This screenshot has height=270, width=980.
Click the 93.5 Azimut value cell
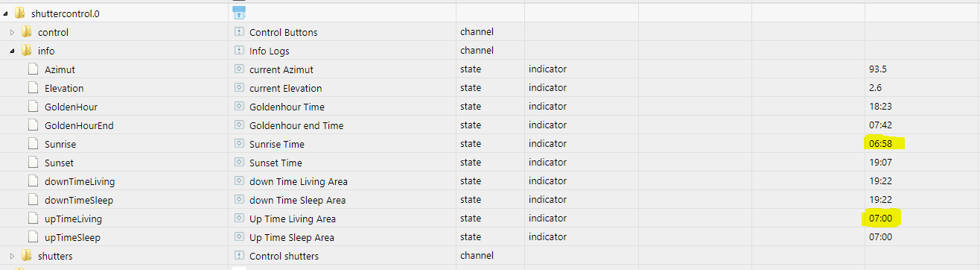pos(879,69)
